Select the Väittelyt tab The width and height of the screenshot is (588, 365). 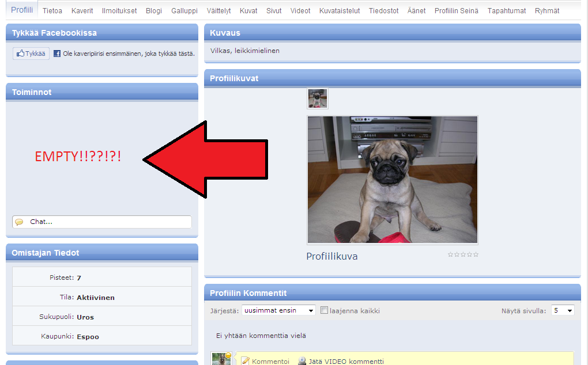click(218, 11)
